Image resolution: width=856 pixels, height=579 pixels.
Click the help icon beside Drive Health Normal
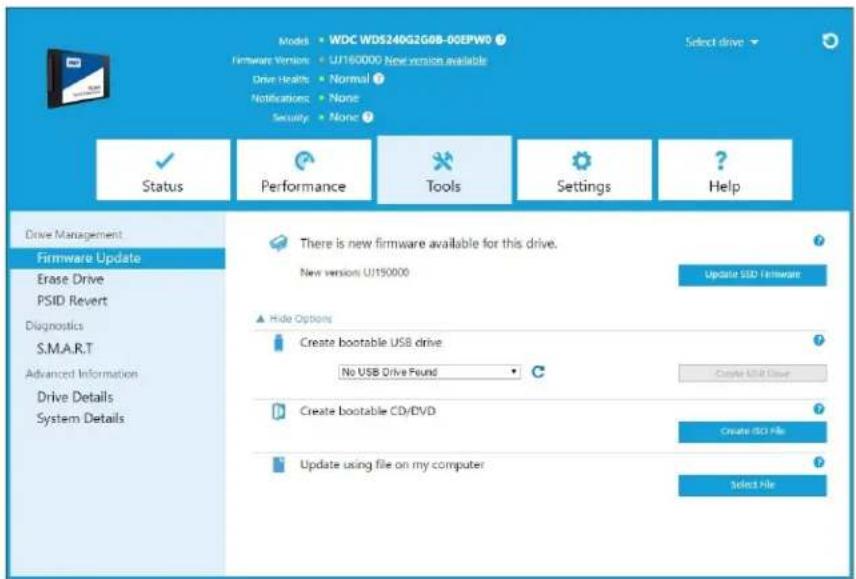[x=378, y=79]
